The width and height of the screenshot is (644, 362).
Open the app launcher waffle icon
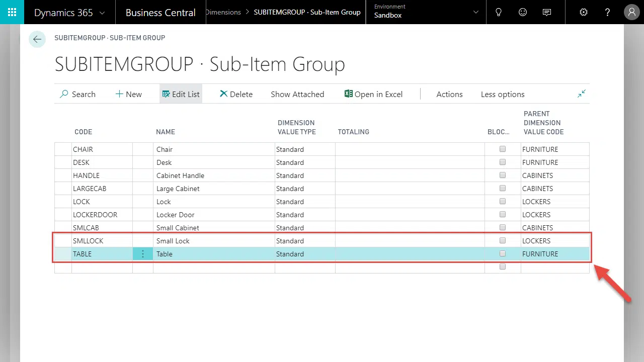[x=12, y=12]
